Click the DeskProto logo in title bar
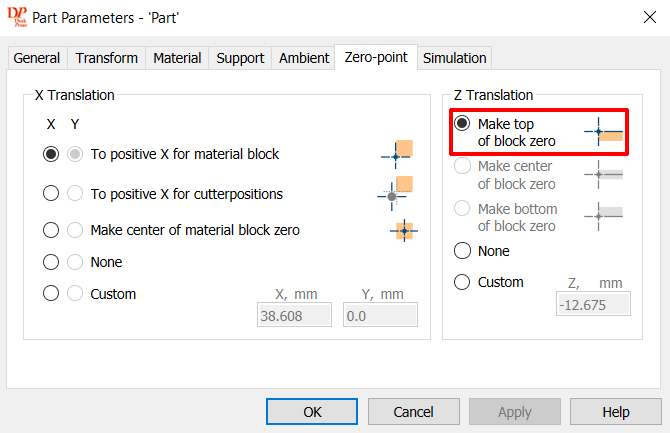Viewport: 670px width, 433px height. [x=17, y=17]
